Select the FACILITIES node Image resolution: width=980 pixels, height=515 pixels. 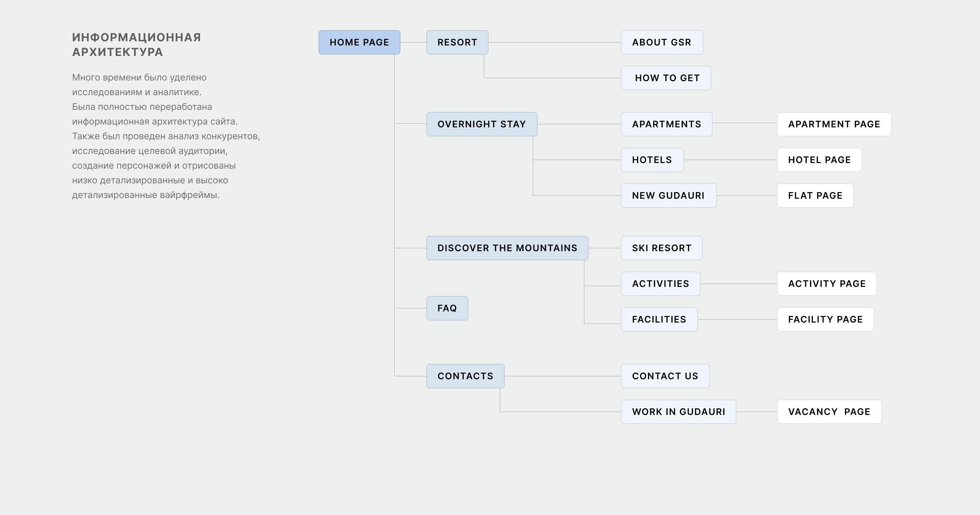[x=659, y=319]
